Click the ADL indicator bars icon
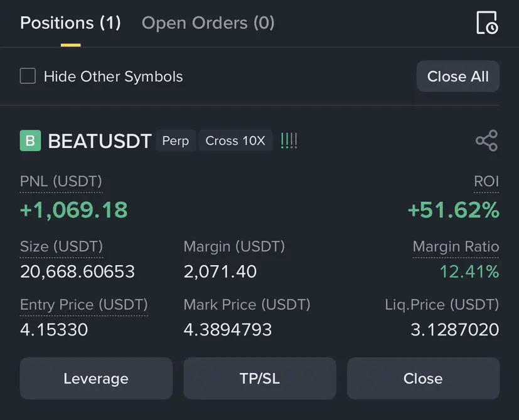The height and width of the screenshot is (420, 519). 289,140
